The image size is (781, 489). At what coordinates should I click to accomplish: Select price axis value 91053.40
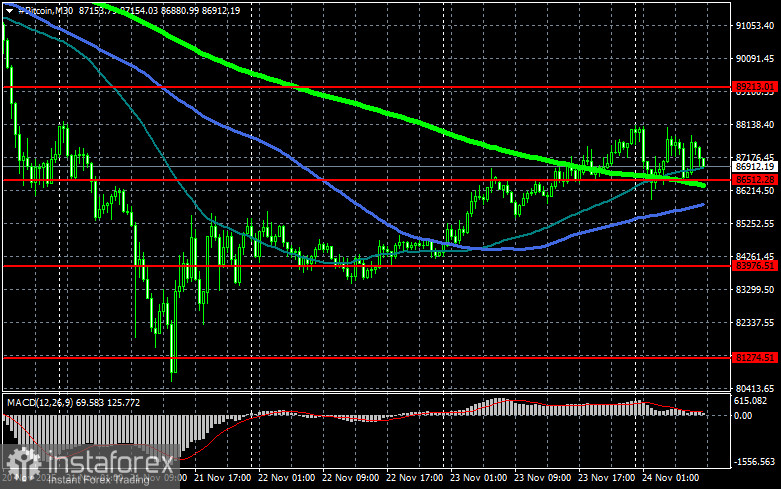click(755, 26)
